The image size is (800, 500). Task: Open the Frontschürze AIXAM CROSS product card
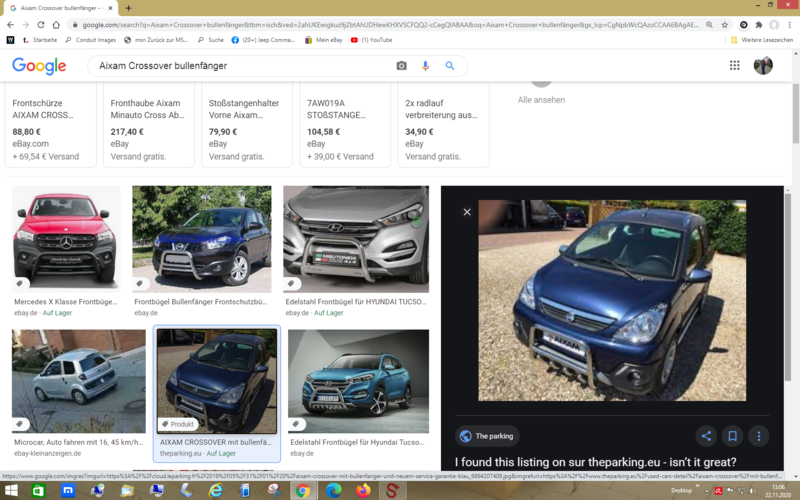pos(51,125)
